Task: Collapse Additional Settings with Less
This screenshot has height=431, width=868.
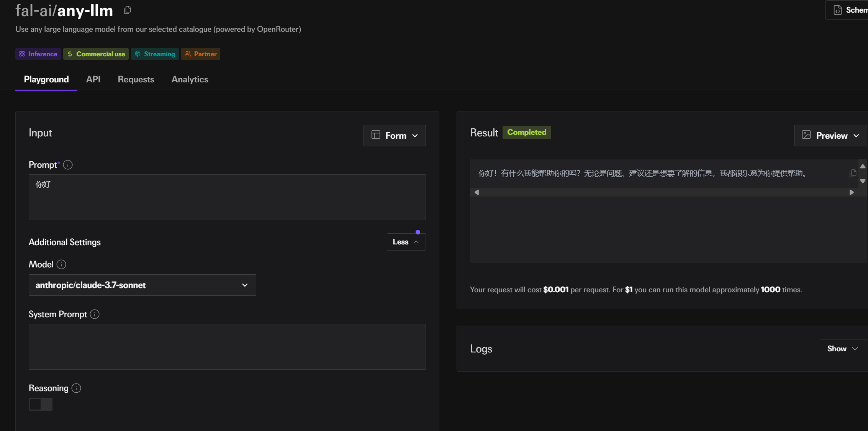Action: 406,242
